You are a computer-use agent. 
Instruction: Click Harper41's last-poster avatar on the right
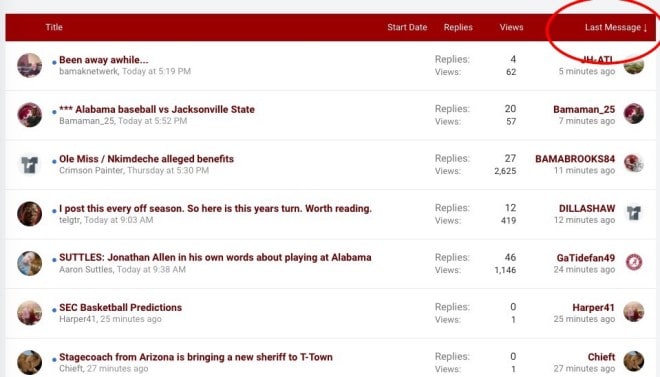point(633,312)
